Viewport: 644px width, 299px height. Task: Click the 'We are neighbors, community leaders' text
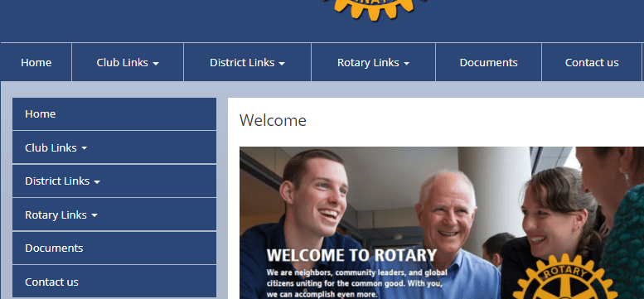357,283
